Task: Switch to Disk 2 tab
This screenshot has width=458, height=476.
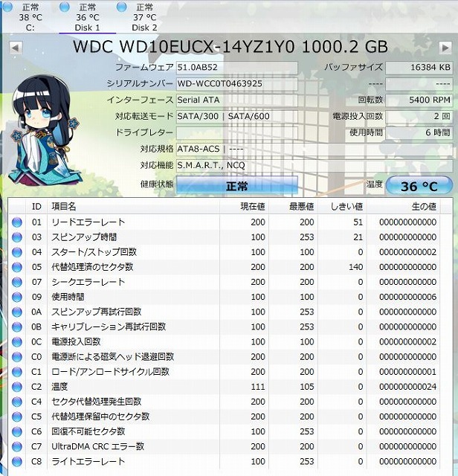Action: pos(144,17)
